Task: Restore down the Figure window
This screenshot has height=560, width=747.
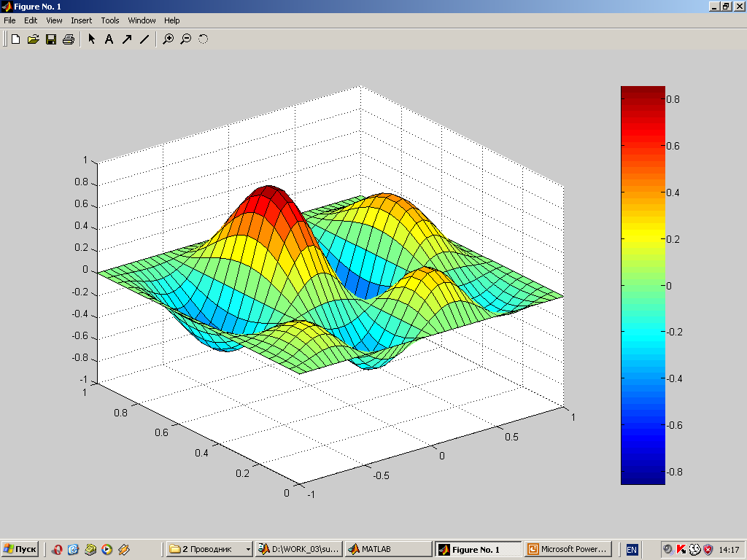Action: [x=726, y=6]
